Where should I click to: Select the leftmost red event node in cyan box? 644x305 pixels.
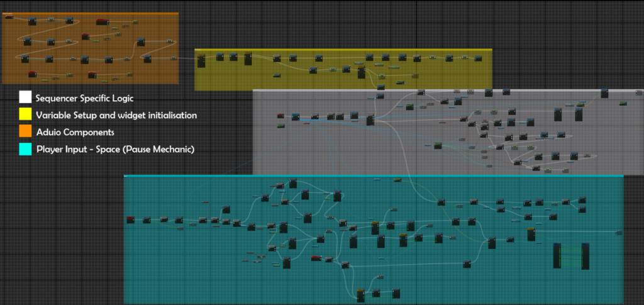tap(131, 219)
